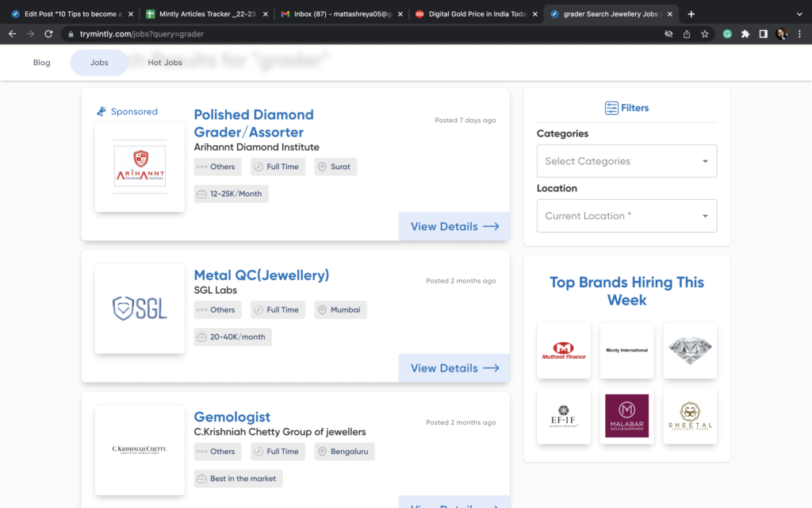Viewport: 812px width, 508px height.
Task: Click the Sponsored megaphone icon
Action: point(101,111)
